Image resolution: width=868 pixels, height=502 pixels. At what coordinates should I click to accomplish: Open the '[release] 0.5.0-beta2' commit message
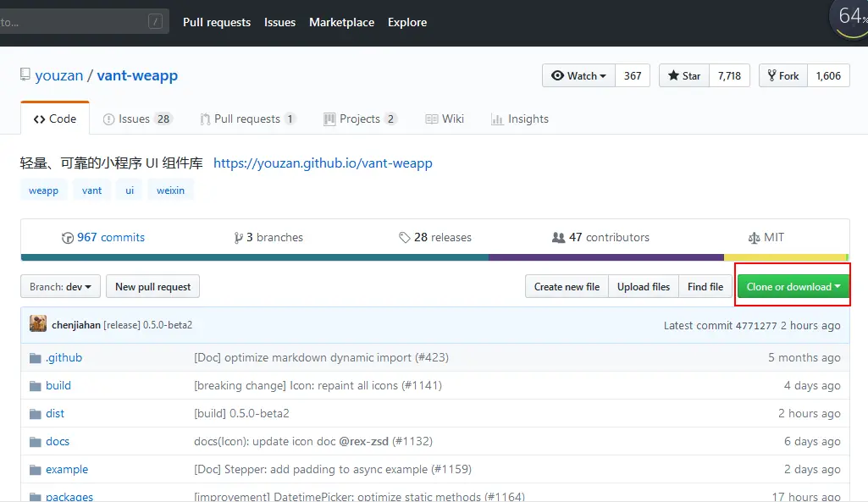click(148, 325)
